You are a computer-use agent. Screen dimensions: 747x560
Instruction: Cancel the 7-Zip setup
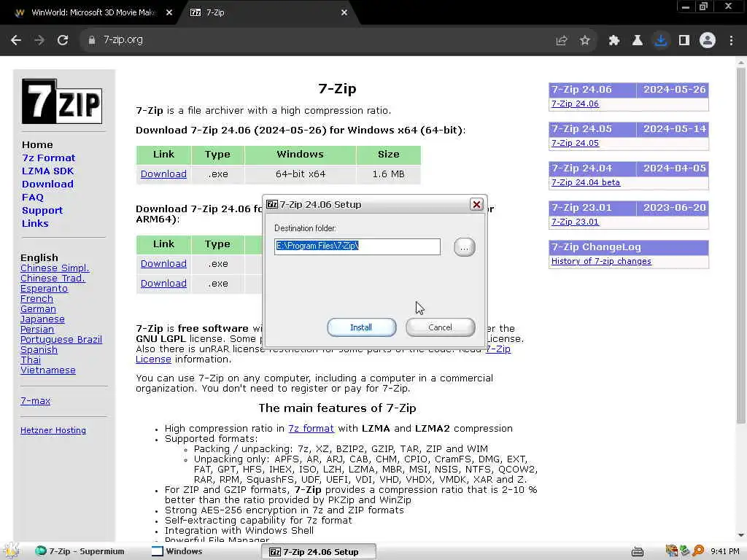440,327
